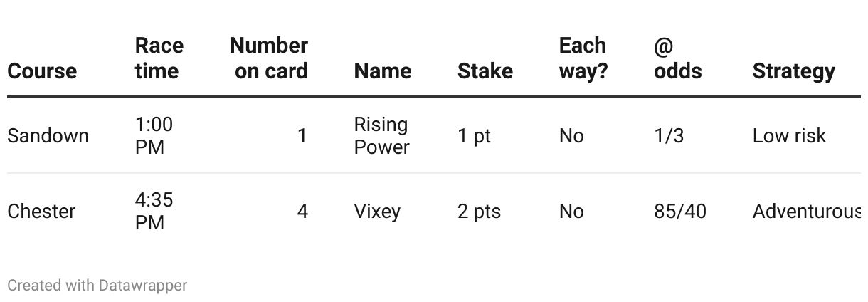Viewport: 868px width, 302px height.
Task: Select the Each way? column header
Action: (x=583, y=58)
